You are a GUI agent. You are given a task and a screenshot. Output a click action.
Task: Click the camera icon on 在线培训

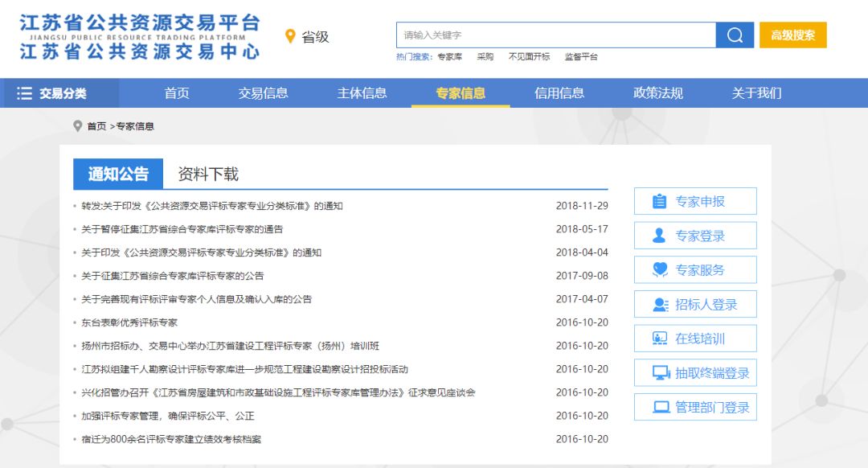(659, 339)
